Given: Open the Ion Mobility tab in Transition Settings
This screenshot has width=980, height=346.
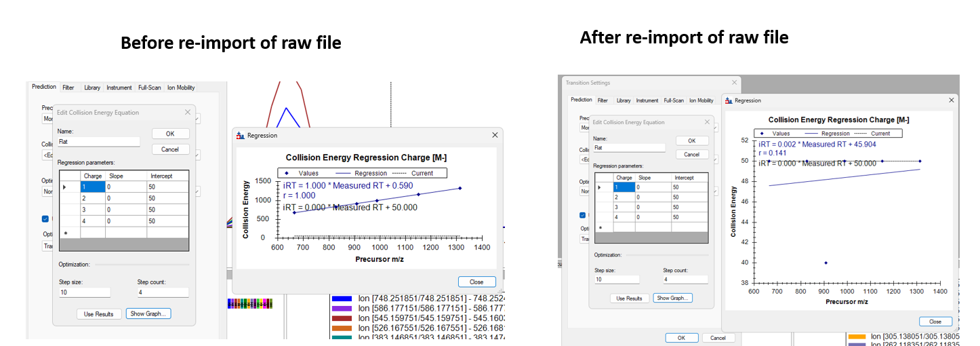Looking at the screenshot, I should click(701, 100).
